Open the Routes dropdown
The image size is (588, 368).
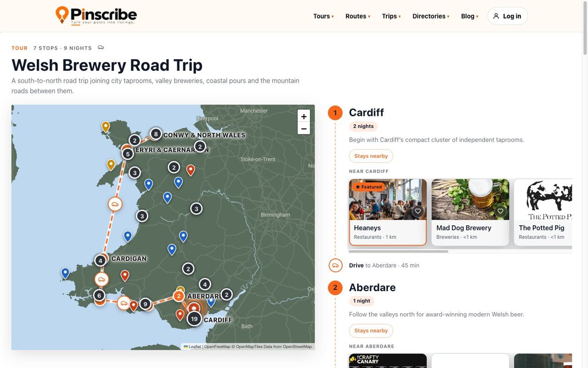click(x=358, y=16)
